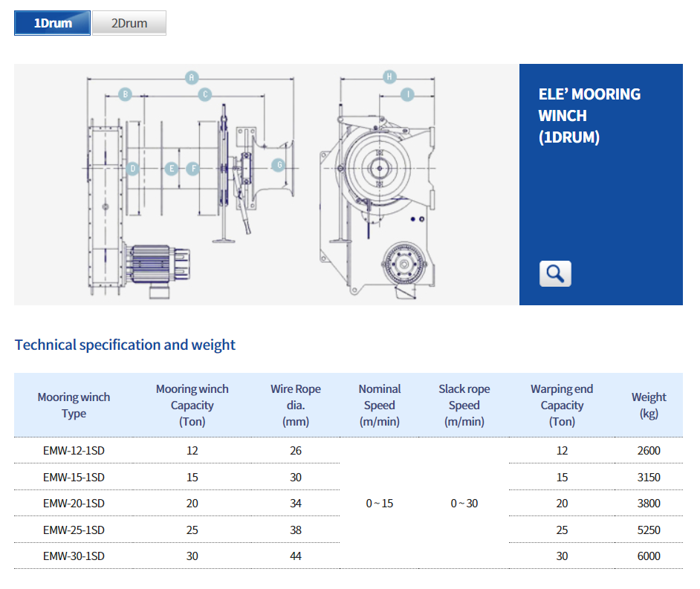
Task: Click the Wire Rope dia. header
Action: [x=296, y=405]
